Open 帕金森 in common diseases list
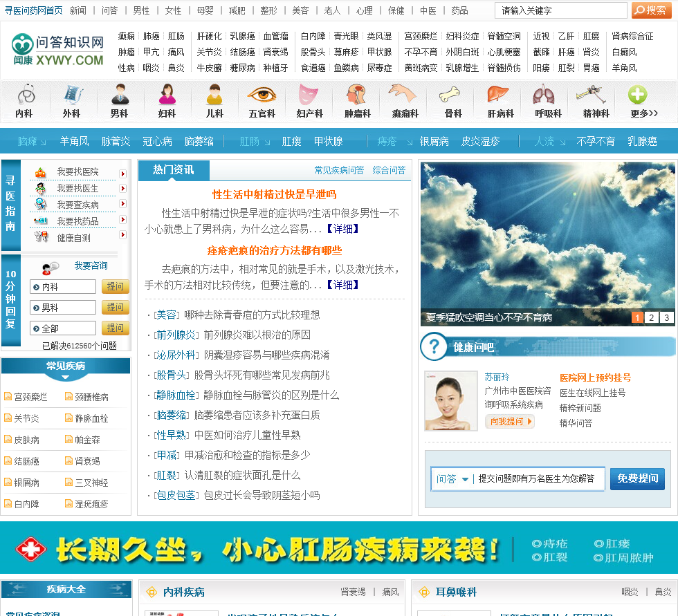The height and width of the screenshot is (616, 678). coord(87,440)
